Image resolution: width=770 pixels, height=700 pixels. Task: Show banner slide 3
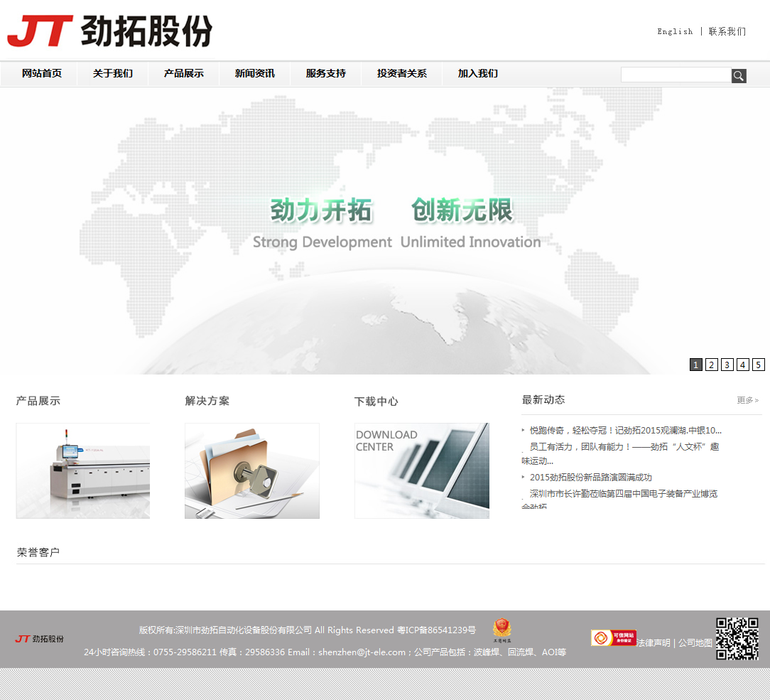tap(727, 365)
